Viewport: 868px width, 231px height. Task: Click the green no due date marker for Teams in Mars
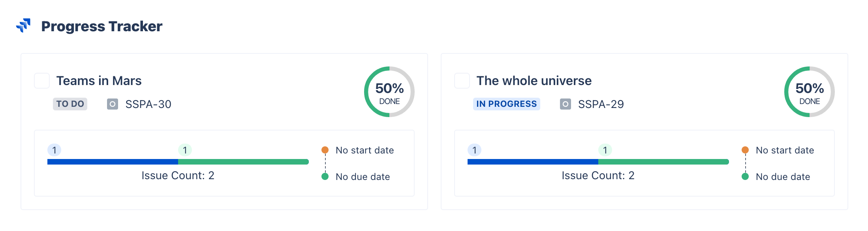point(325,176)
